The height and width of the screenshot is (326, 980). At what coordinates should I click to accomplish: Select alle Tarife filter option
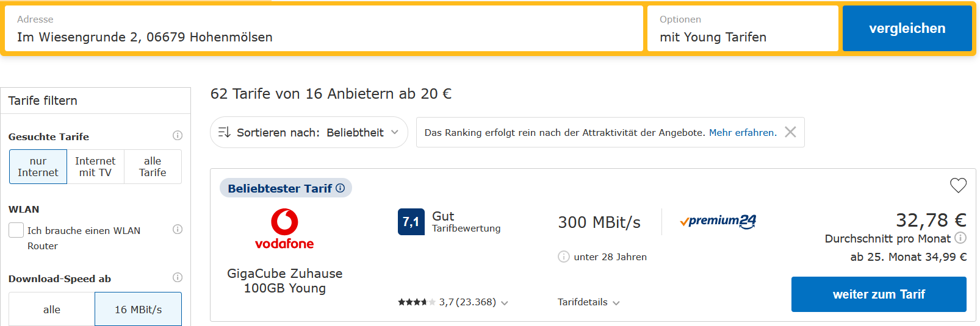153,167
